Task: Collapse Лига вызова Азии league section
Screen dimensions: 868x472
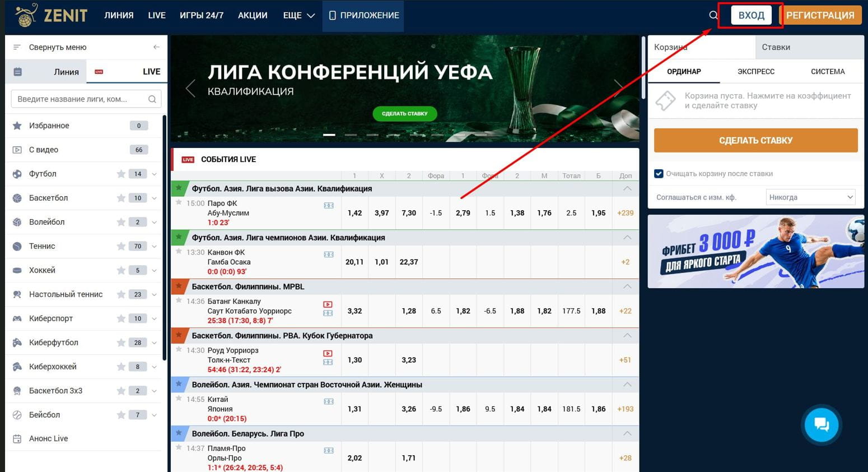Action: coord(627,188)
